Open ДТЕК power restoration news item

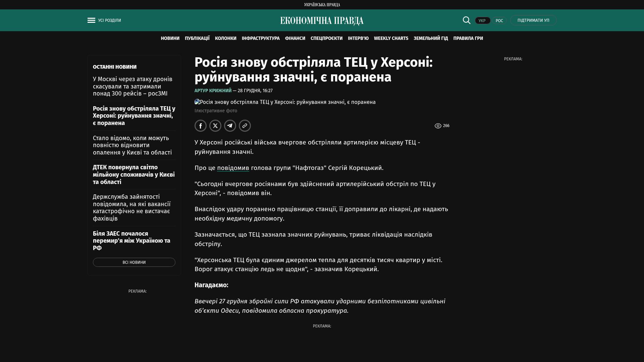coord(133,175)
